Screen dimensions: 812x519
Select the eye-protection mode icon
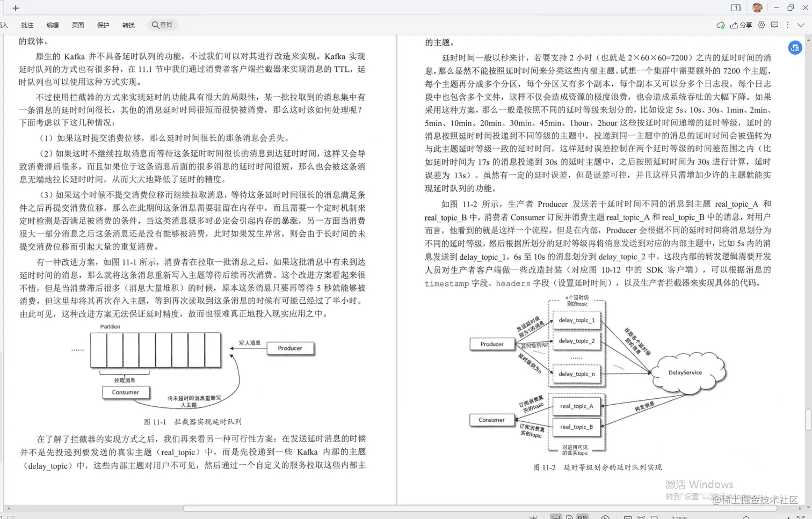(x=533, y=517)
